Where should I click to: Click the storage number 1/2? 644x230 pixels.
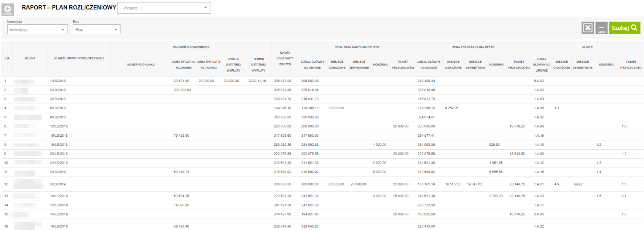click(x=599, y=145)
